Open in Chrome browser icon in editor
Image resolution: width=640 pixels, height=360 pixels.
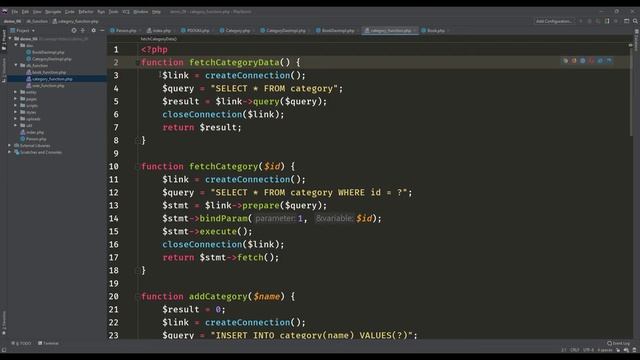pyautogui.click(x=565, y=61)
